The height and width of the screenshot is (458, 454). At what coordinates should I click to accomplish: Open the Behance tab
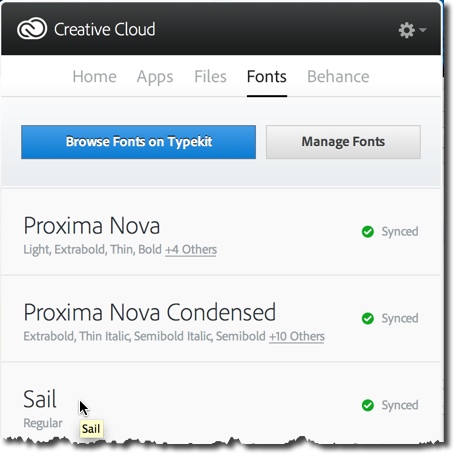point(338,76)
